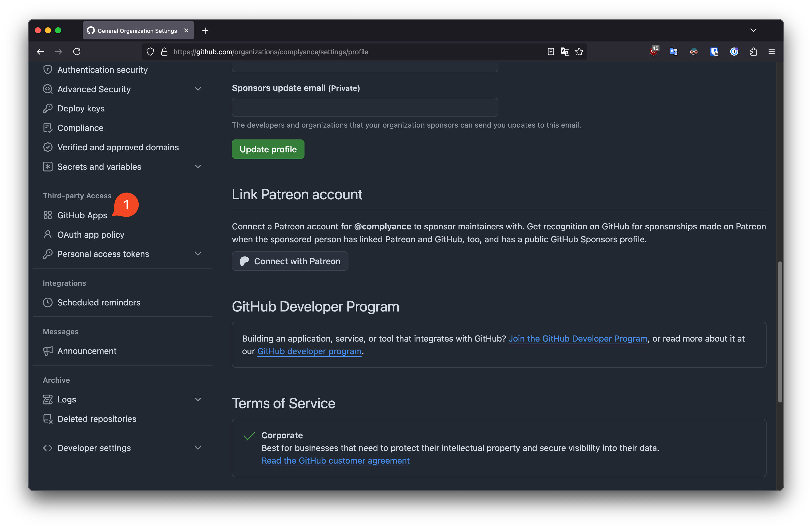Expand the Advanced Security chevron

click(198, 89)
